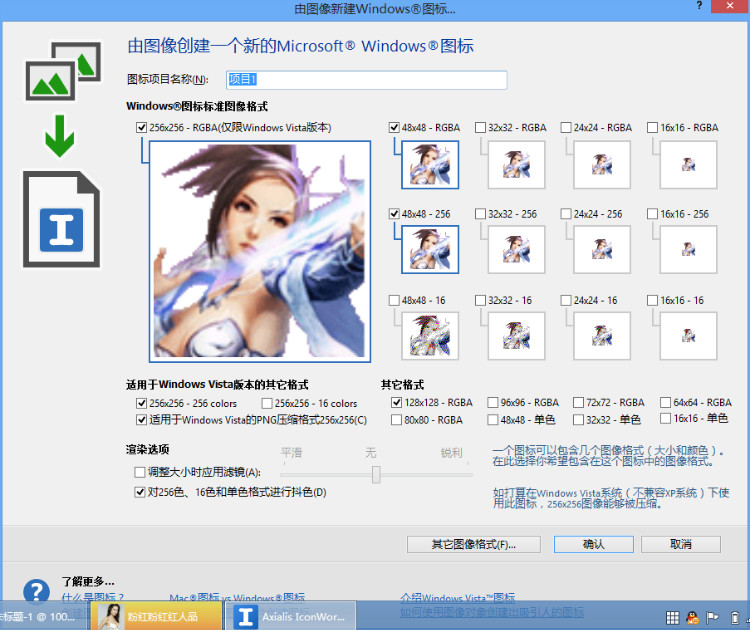Check the 16x16 - 单色 checkbox
Viewport: 750px width, 630px height.
[665, 419]
